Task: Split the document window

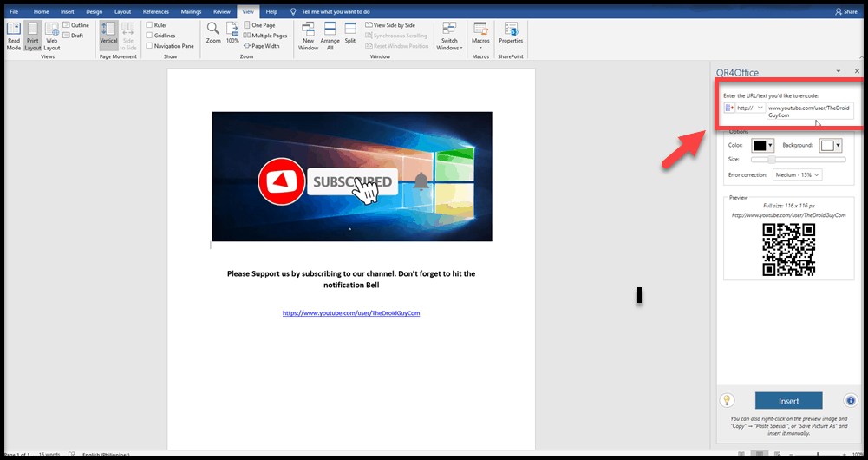Action: [350, 33]
